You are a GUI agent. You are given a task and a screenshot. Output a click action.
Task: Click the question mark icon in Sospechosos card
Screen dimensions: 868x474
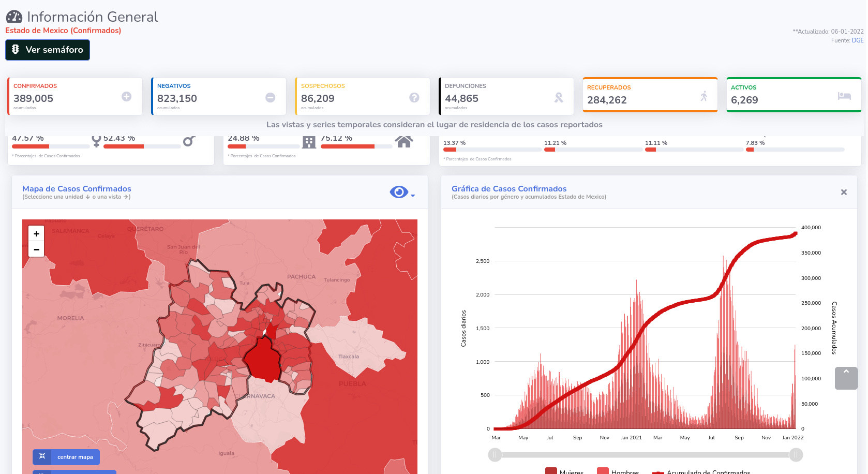click(x=414, y=97)
